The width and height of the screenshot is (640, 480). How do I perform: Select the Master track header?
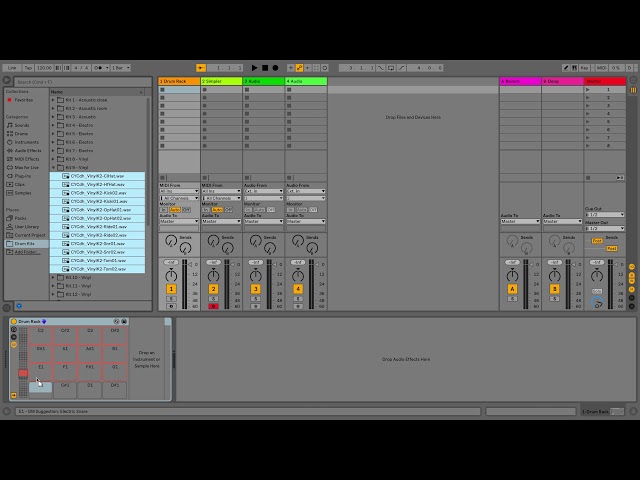point(605,81)
